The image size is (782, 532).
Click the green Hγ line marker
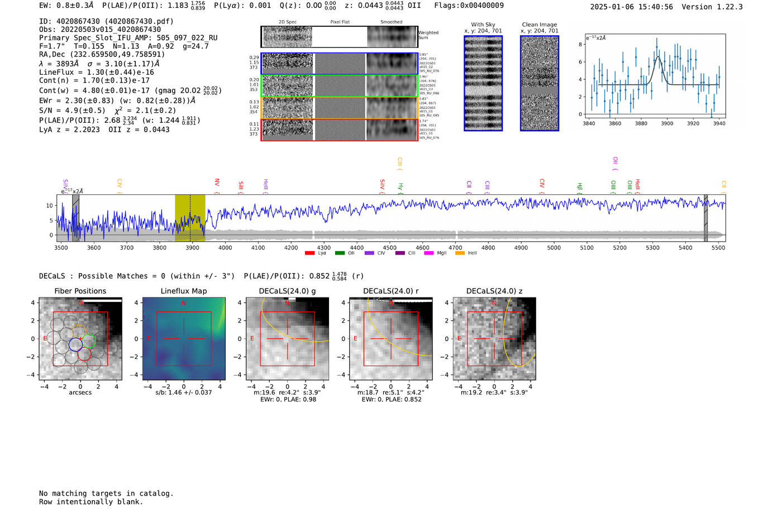click(400, 188)
